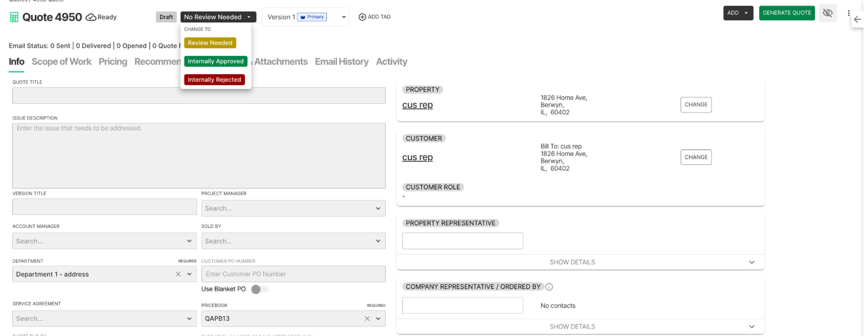Open the No Review Needed status dropdown
868x336 pixels.
pos(218,17)
